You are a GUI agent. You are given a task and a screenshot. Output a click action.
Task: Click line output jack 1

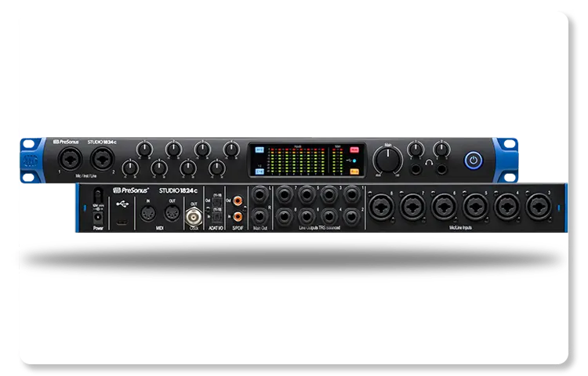[x=351, y=195]
